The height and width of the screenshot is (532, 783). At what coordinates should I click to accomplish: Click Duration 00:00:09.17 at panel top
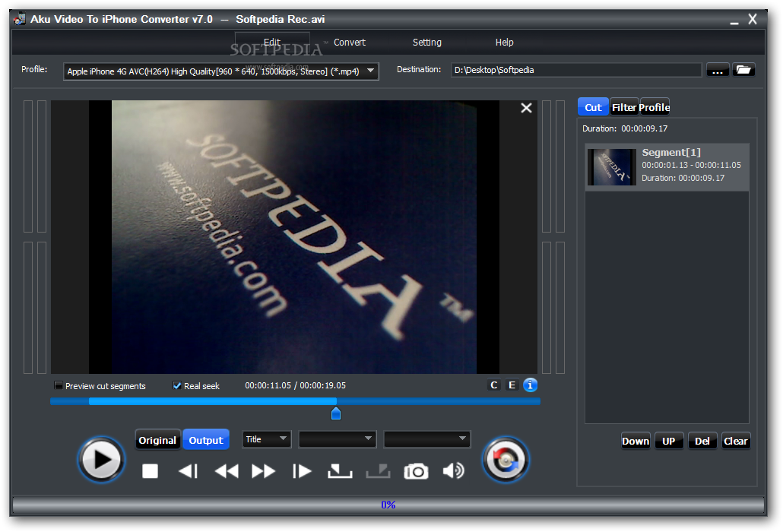pyautogui.click(x=625, y=128)
